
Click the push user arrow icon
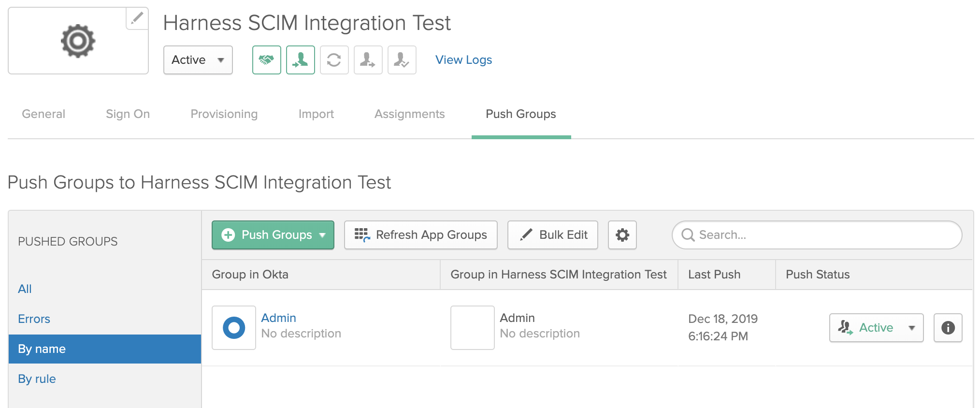pyautogui.click(x=368, y=60)
